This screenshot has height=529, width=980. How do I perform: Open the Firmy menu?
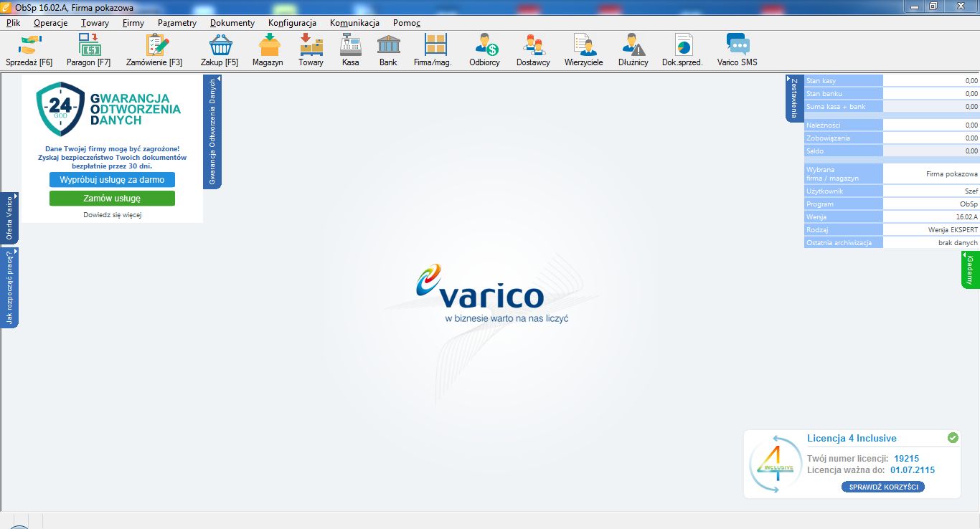pos(133,23)
